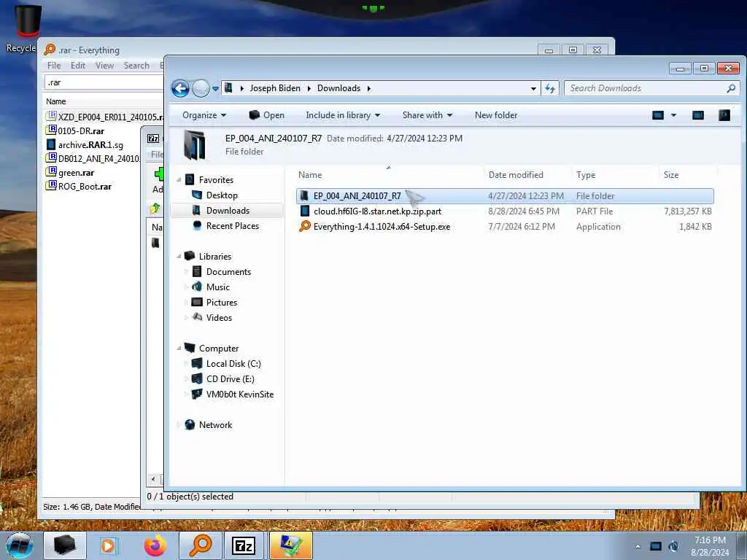Open Search menu in Everything window
This screenshot has width=747, height=560.
(136, 66)
